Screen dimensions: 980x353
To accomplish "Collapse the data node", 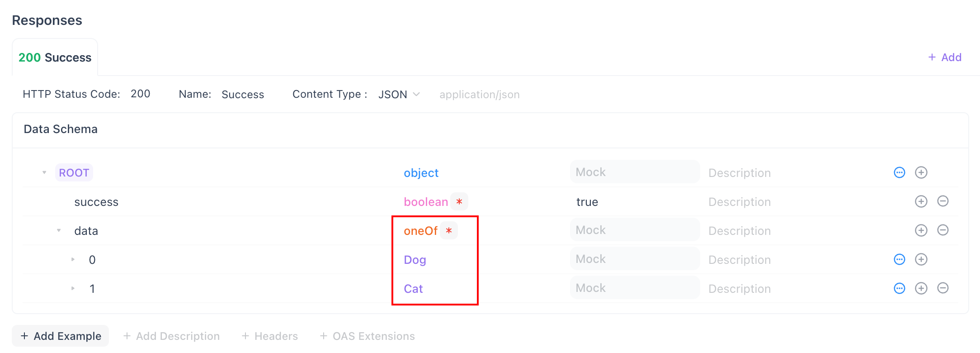I will coord(59,230).
